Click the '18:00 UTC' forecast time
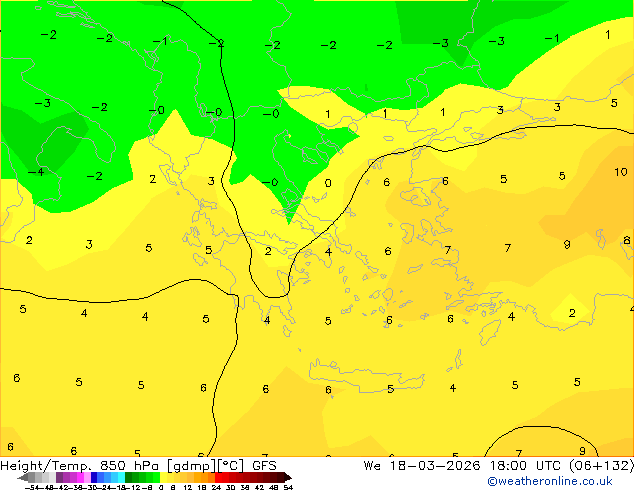 pos(526,466)
